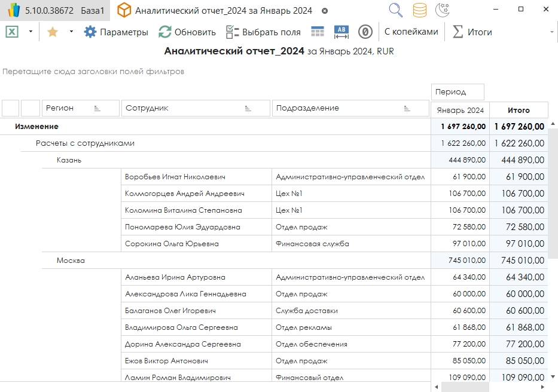Click the Excel export icon
The width and height of the screenshot is (558, 392).
13,32
